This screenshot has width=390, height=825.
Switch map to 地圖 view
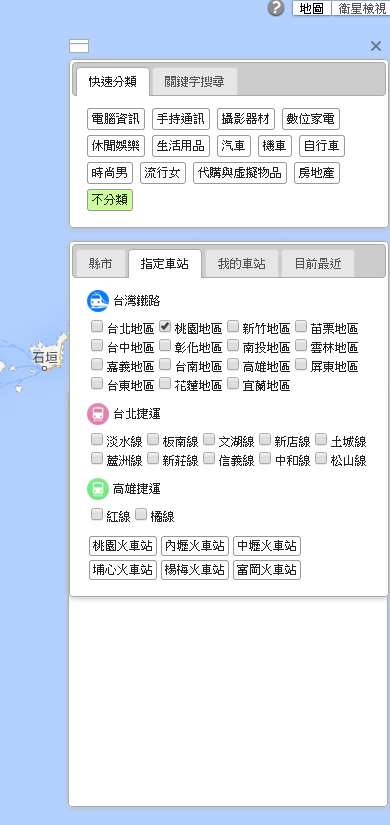[x=312, y=8]
